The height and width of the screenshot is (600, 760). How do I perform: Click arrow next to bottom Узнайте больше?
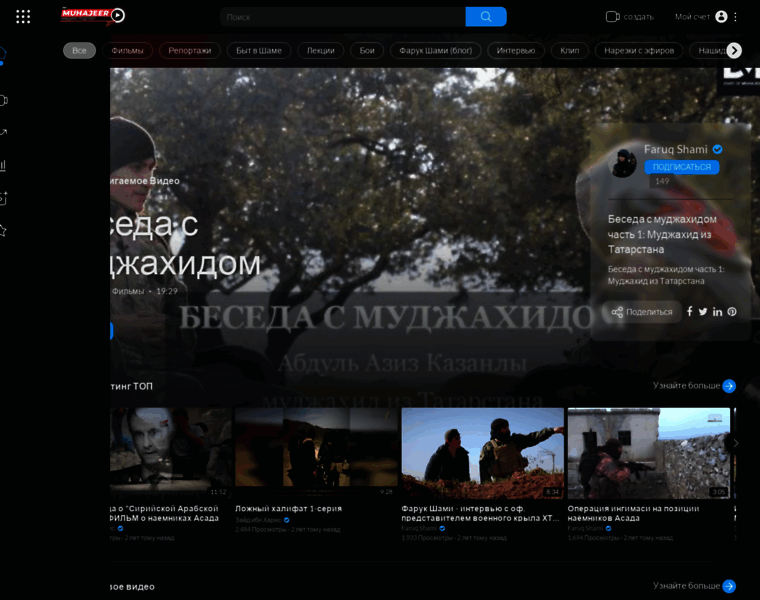(x=729, y=586)
